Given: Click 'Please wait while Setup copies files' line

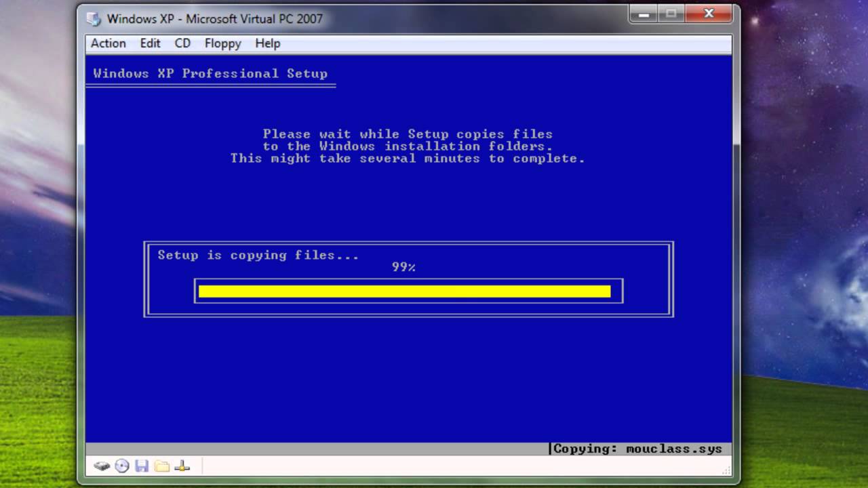Looking at the screenshot, I should click(x=408, y=134).
